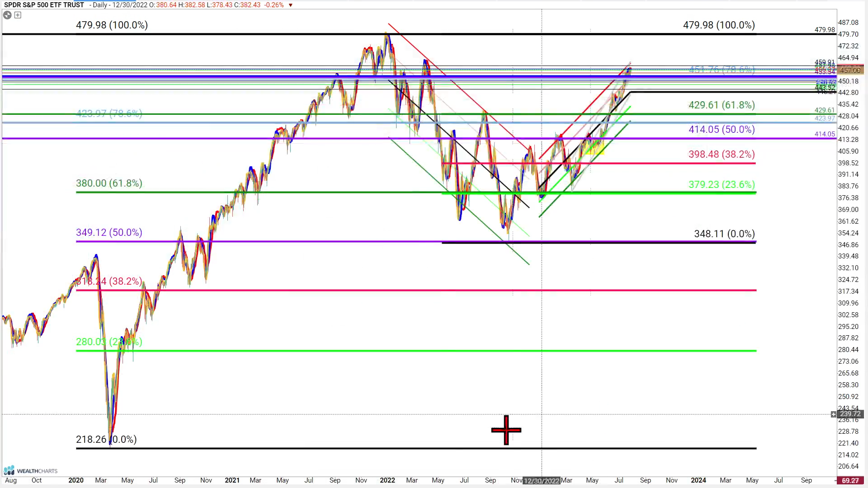Select the 349.12 (50.0%) Fibonacci label

coord(109,232)
